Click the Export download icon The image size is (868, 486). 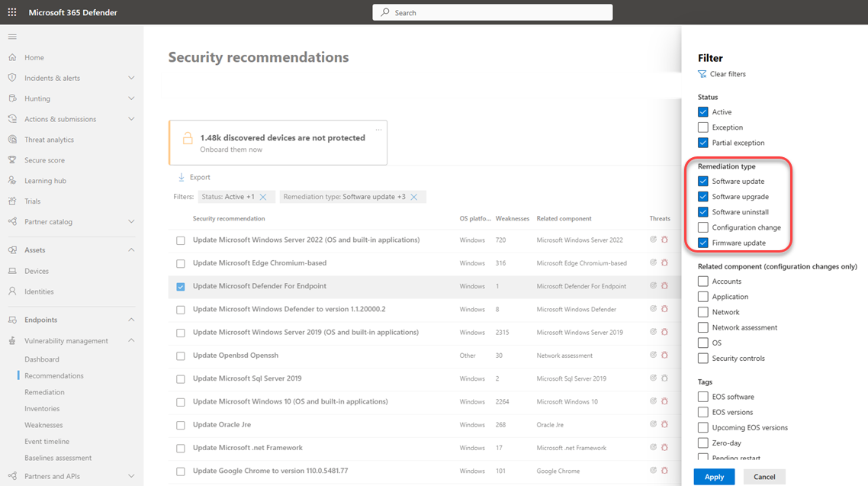(x=182, y=177)
